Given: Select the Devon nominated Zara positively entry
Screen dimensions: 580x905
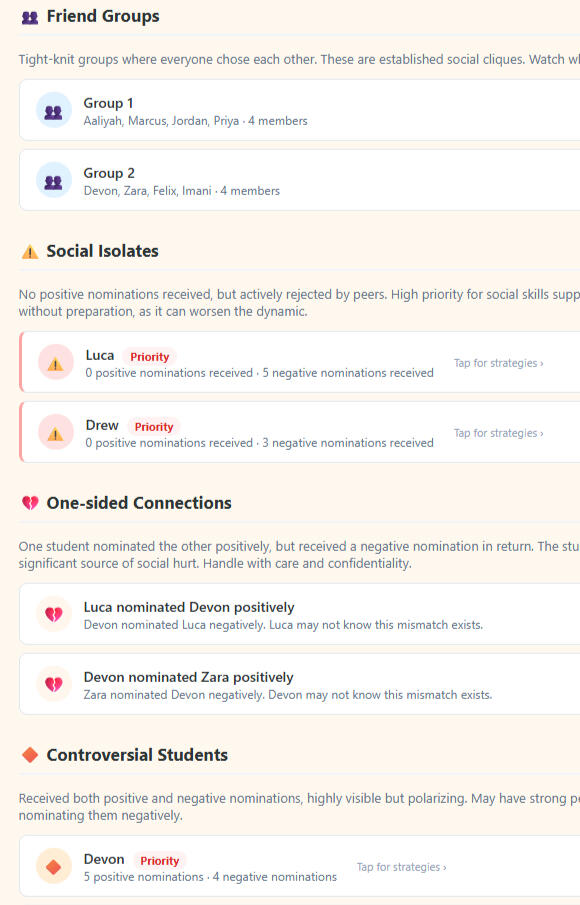Looking at the screenshot, I should (300, 684).
